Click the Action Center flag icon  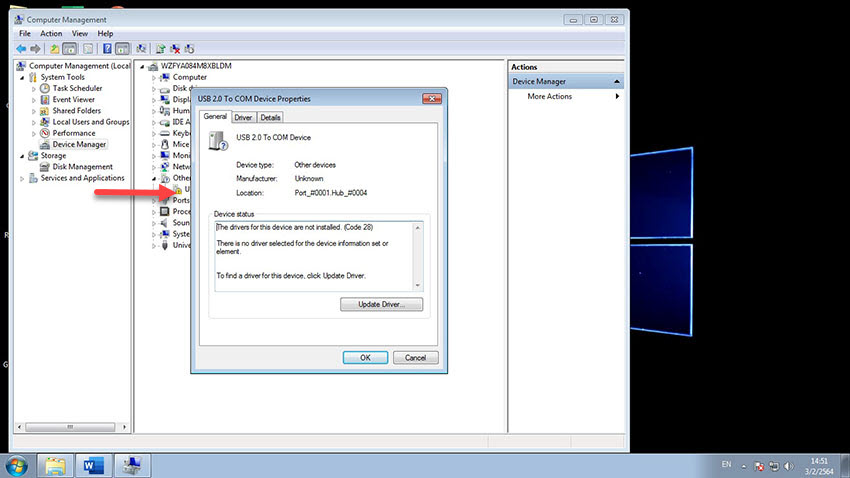point(759,466)
